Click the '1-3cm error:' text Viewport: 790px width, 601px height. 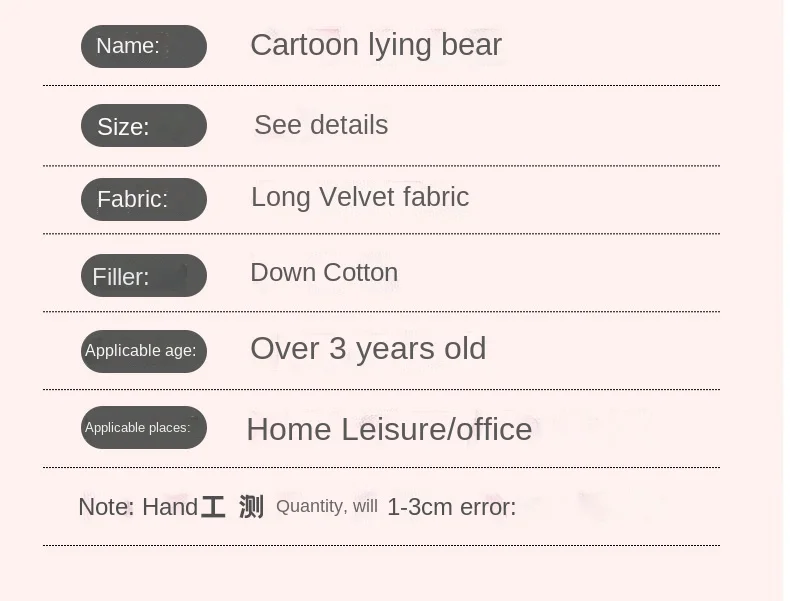click(451, 507)
